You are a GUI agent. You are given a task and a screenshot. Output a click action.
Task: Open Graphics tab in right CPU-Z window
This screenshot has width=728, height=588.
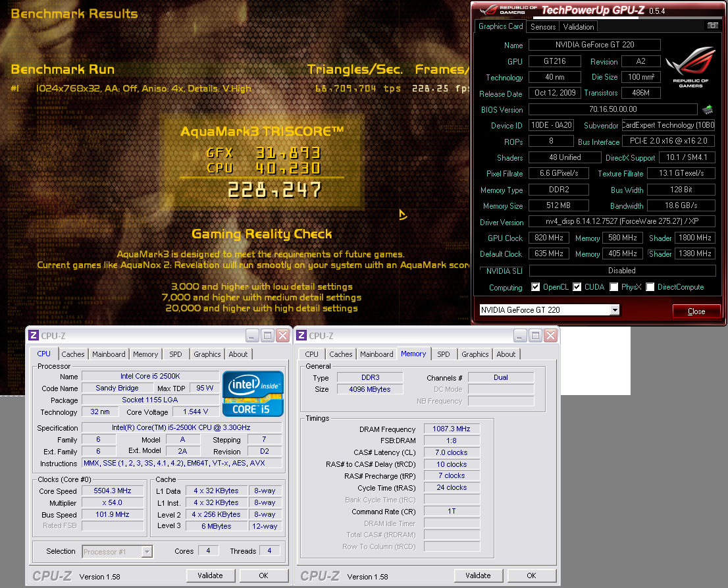[475, 354]
